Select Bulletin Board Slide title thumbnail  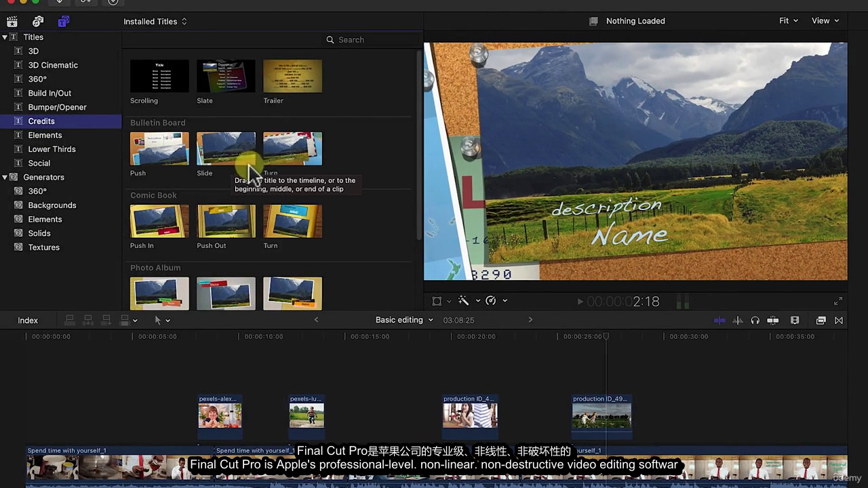pos(226,148)
